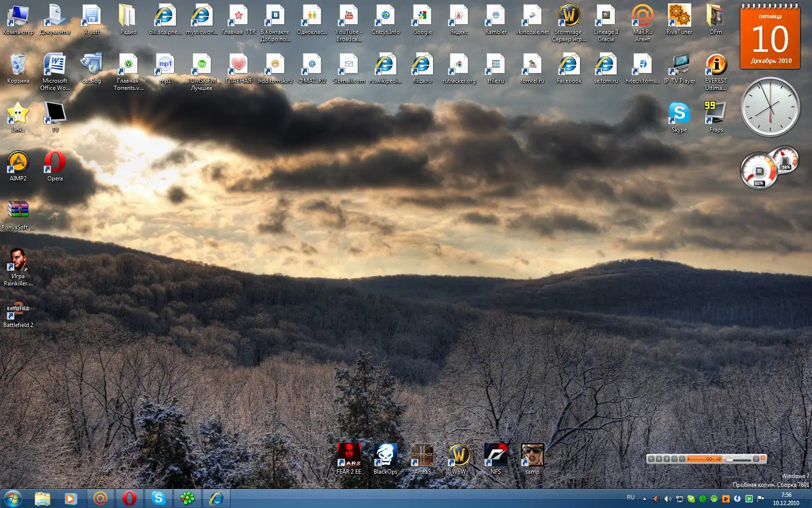Open the Skype desktop shortcut
Viewport: 812px width, 508px height.
[679, 113]
